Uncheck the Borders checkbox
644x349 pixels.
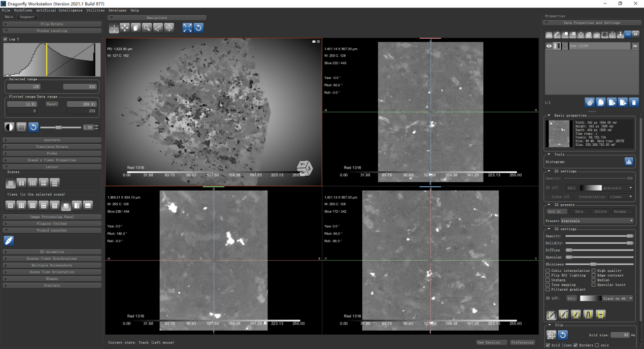pos(575,345)
